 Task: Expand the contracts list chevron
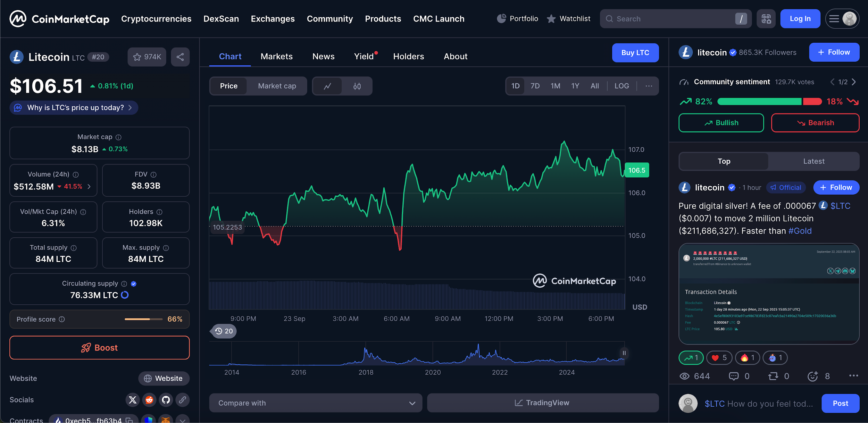[183, 420]
